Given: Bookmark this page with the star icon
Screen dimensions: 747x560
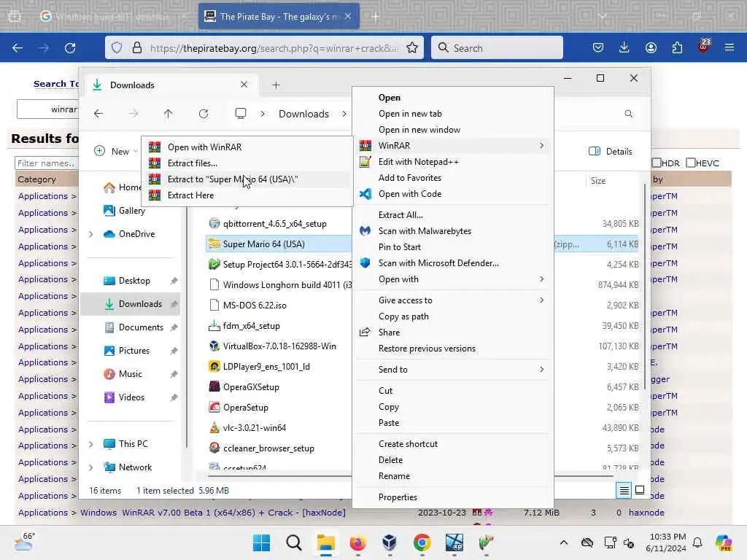Looking at the screenshot, I should [x=412, y=47].
